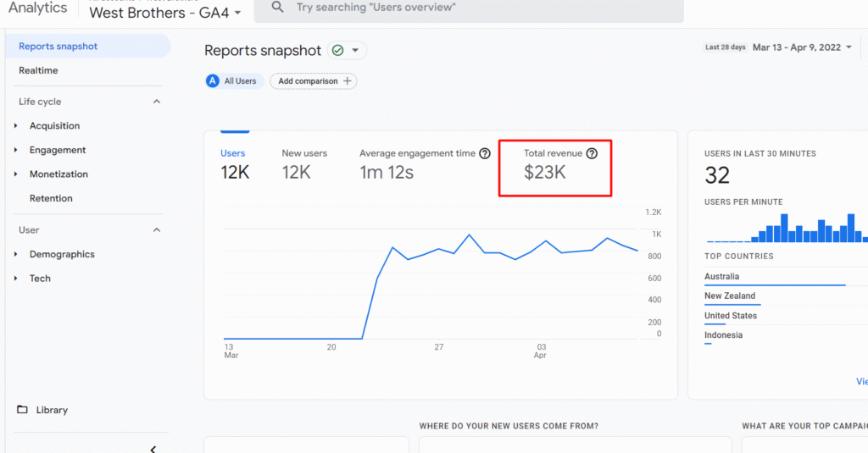Open the West Brothers - GA4 property dropdown

point(165,13)
